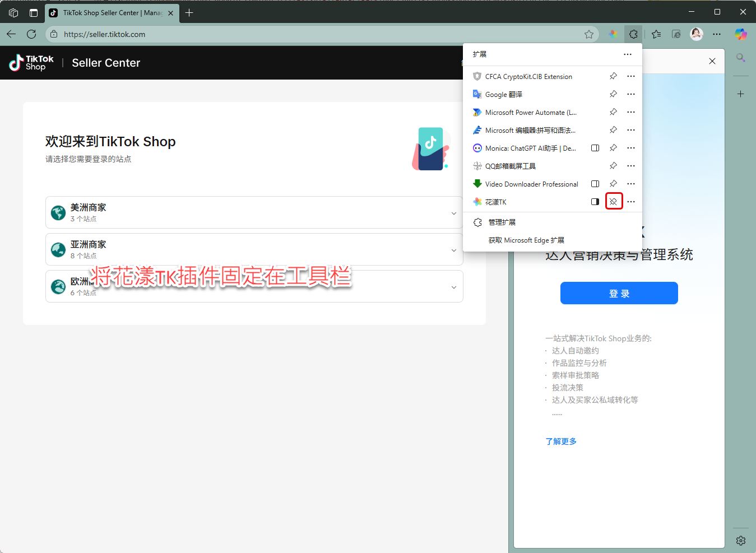The height and width of the screenshot is (553, 756).
Task: Open sidebar settings gear at bottom right
Action: tap(741, 541)
